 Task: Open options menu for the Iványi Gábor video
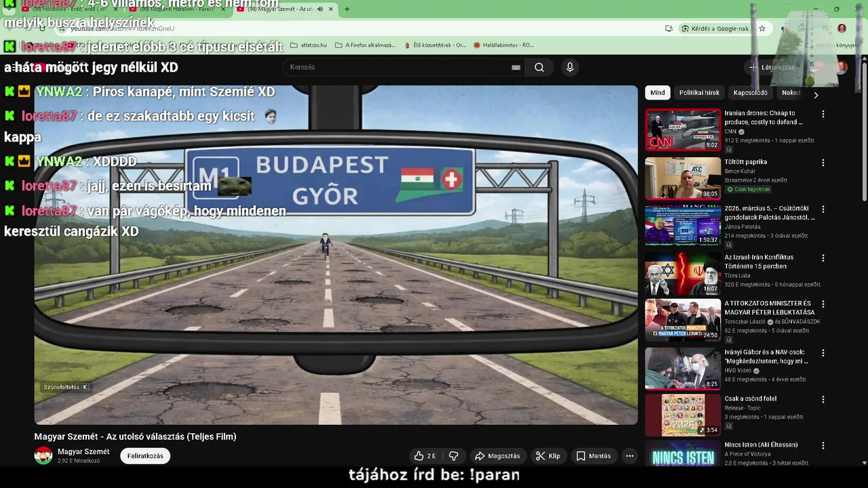coord(823,353)
